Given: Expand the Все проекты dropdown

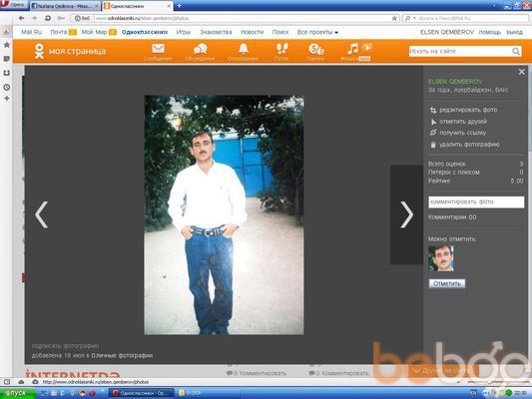Looking at the screenshot, I should click(317, 32).
